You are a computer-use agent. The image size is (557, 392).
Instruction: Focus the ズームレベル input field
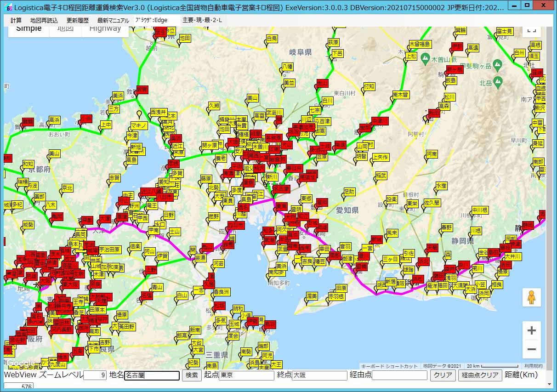pos(95,375)
